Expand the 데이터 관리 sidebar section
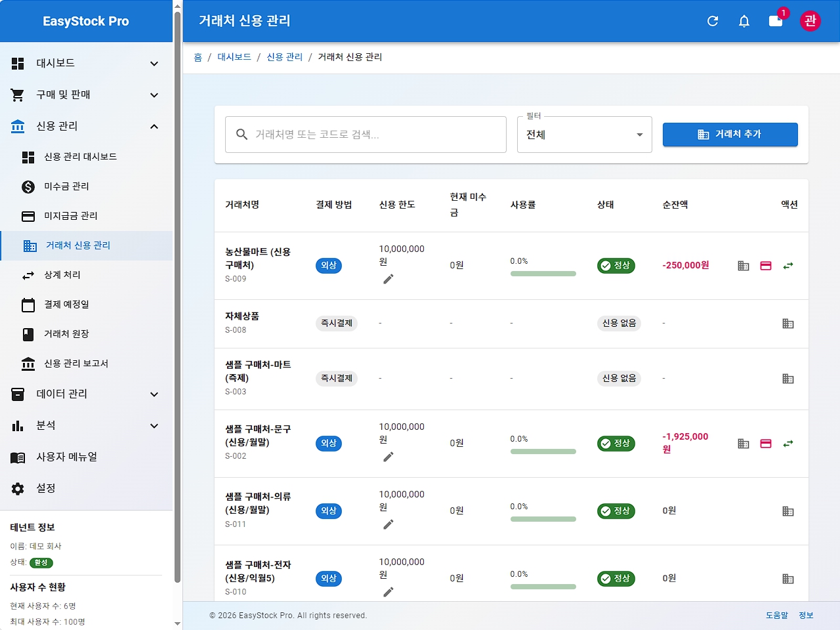The image size is (840, 630). pyautogui.click(x=154, y=394)
